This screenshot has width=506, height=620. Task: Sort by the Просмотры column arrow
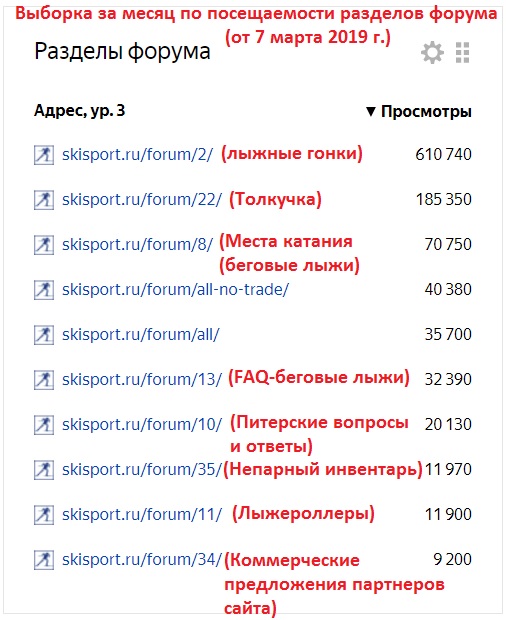[370, 112]
